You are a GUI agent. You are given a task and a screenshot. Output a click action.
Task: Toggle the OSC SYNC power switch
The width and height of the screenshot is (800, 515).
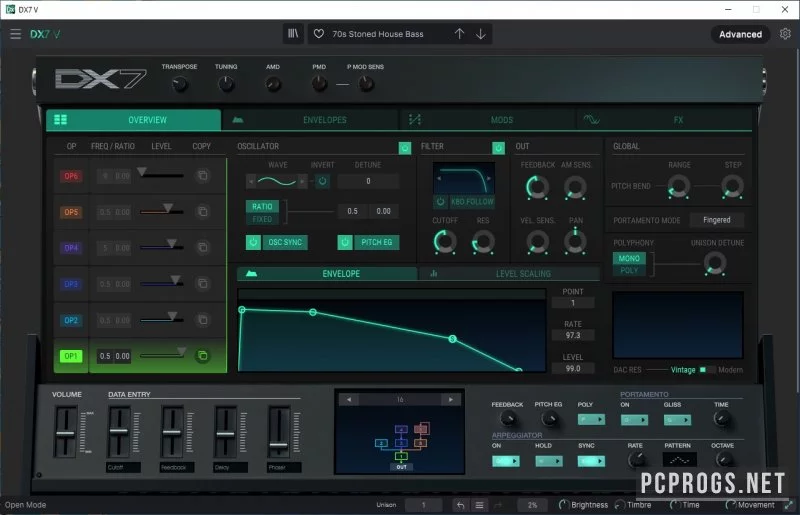coord(254,242)
